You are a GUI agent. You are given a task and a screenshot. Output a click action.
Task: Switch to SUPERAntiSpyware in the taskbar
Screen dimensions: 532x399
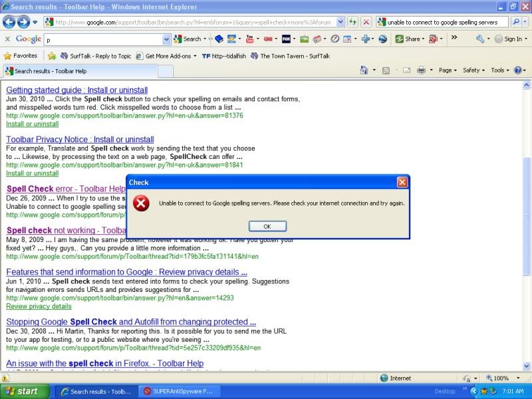[x=180, y=392]
